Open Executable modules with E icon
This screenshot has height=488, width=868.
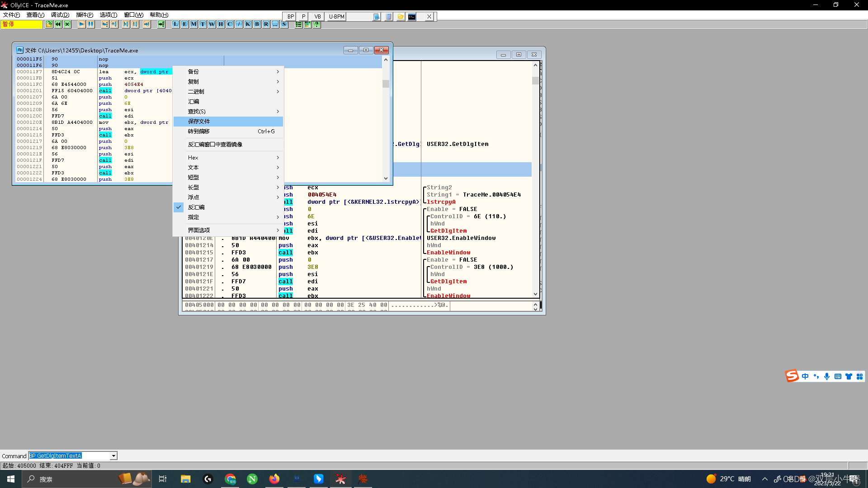point(184,24)
